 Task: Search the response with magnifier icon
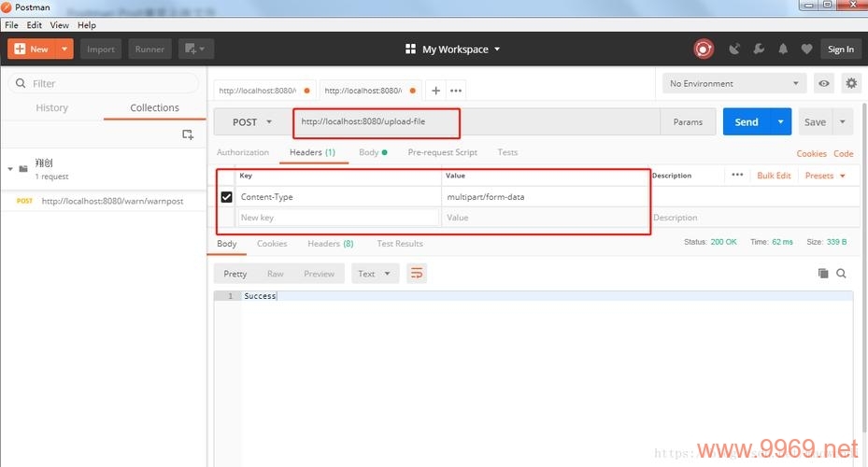coord(841,274)
